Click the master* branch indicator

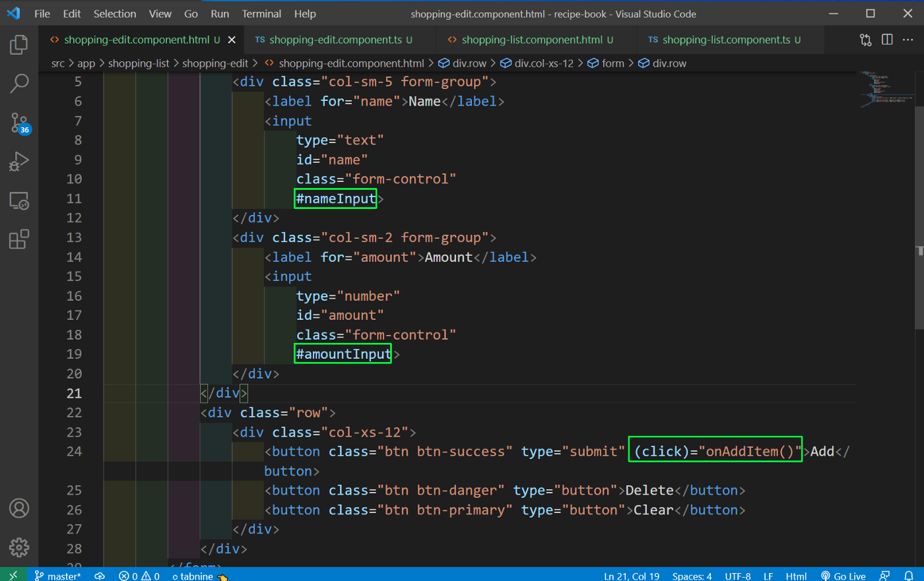click(57, 576)
